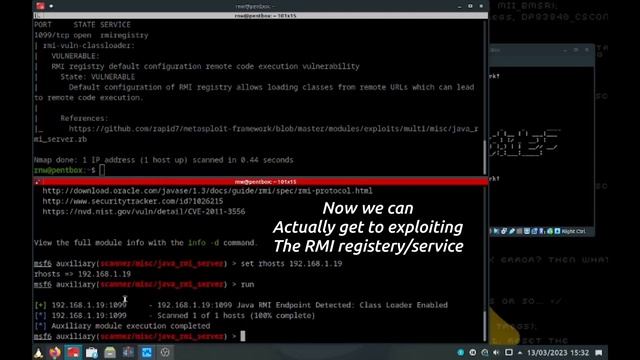This screenshot has height=360, width=640.
Task: Click the white dot next to the title bar app icon
Action: (x=51, y=6)
